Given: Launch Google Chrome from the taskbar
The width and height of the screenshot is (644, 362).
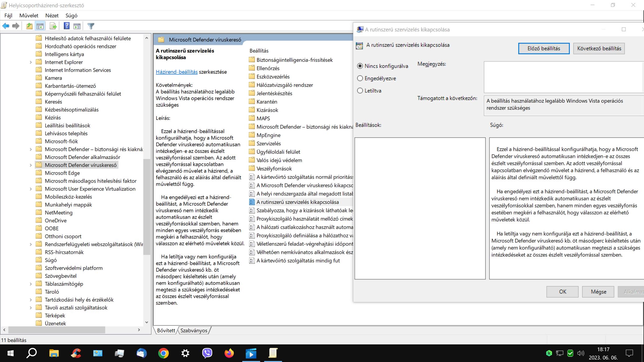Looking at the screenshot, I should [164, 353].
